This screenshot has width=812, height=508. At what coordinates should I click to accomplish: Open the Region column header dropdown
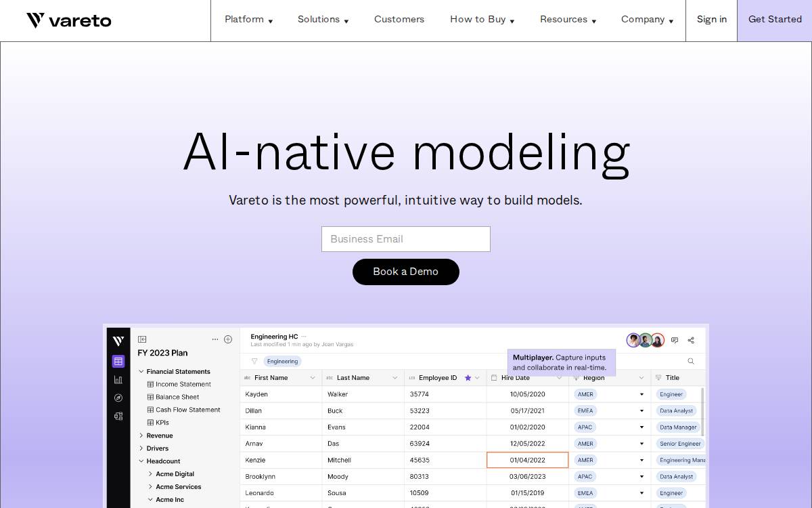[641, 378]
